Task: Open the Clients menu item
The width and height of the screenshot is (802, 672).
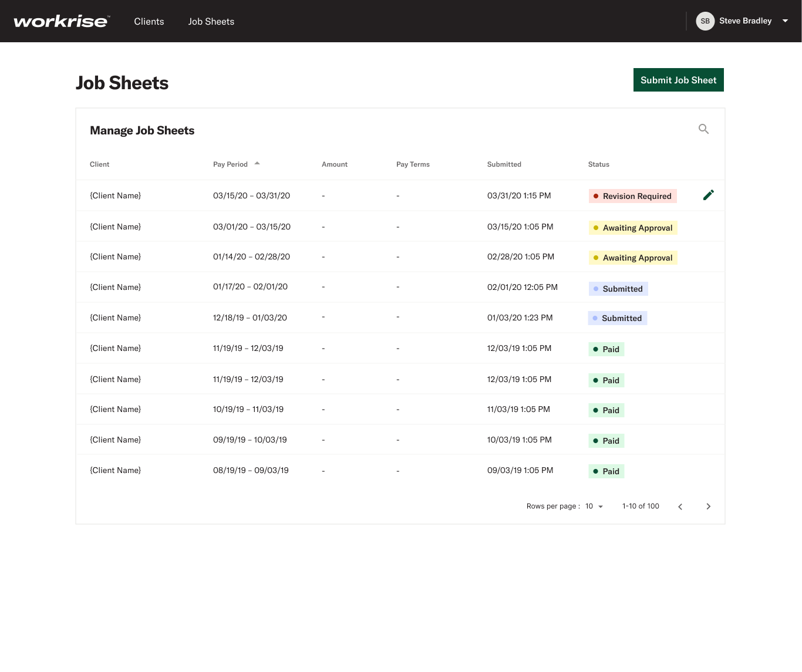Action: click(149, 22)
